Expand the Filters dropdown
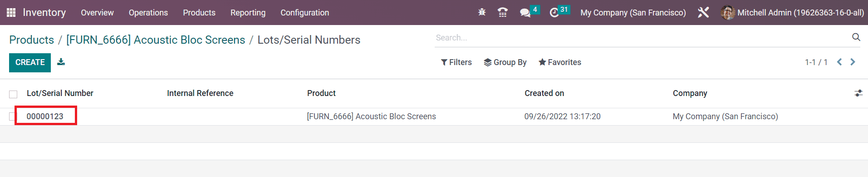This screenshot has height=177, width=868. pos(456,62)
